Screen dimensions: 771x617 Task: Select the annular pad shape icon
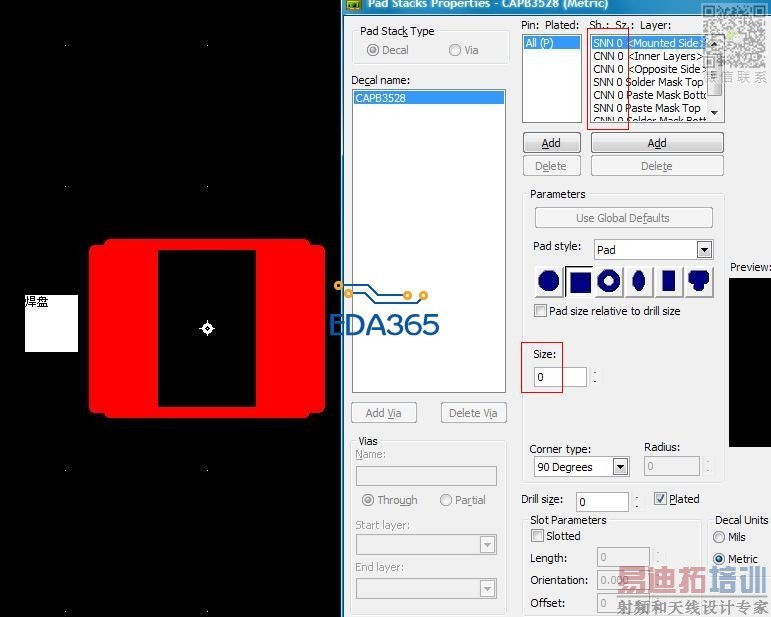coord(608,281)
